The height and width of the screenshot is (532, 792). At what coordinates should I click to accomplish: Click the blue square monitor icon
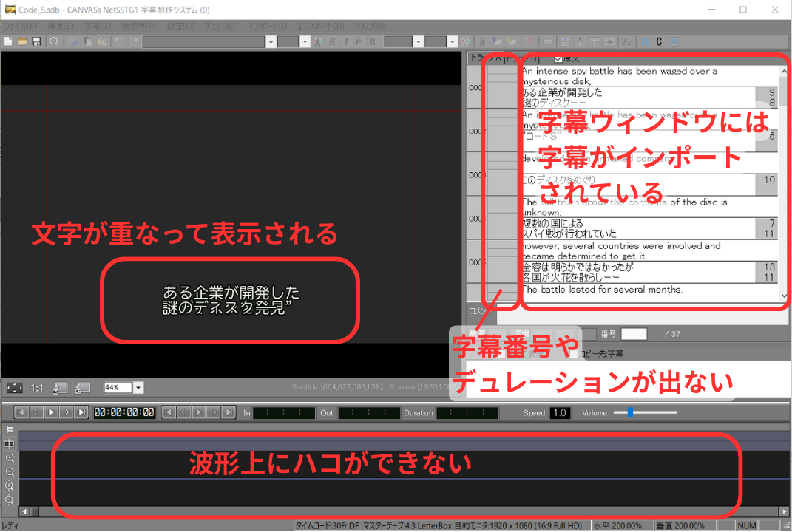674,41
